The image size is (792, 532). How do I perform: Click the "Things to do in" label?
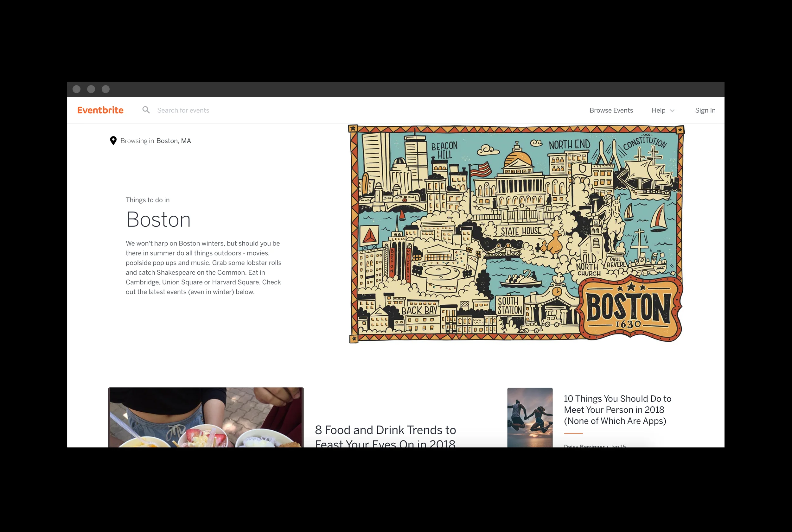coord(148,200)
